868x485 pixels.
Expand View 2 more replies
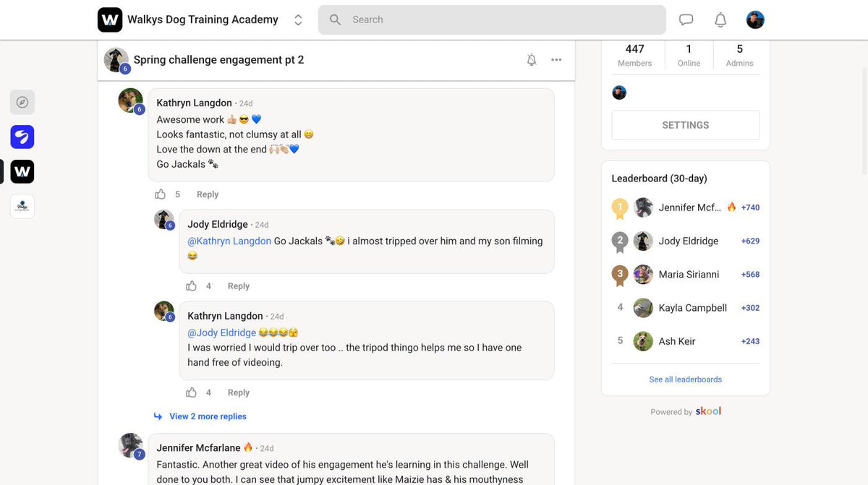(208, 416)
